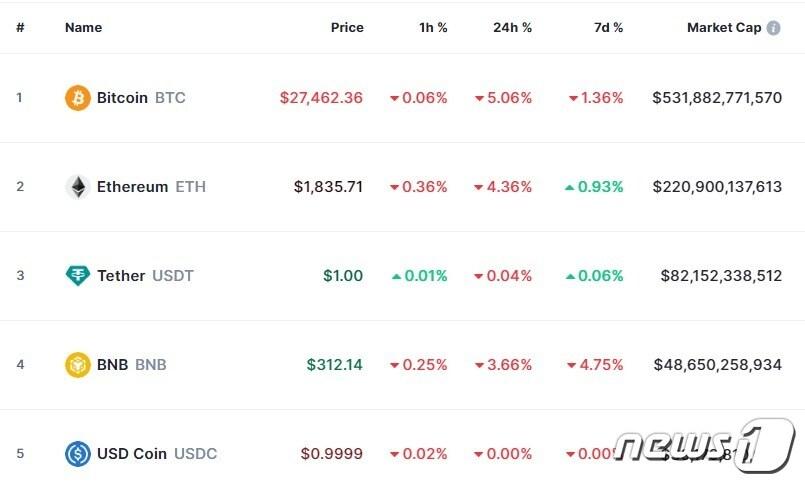Sort by the Market Cap column header
805x485 pixels.
723,28
